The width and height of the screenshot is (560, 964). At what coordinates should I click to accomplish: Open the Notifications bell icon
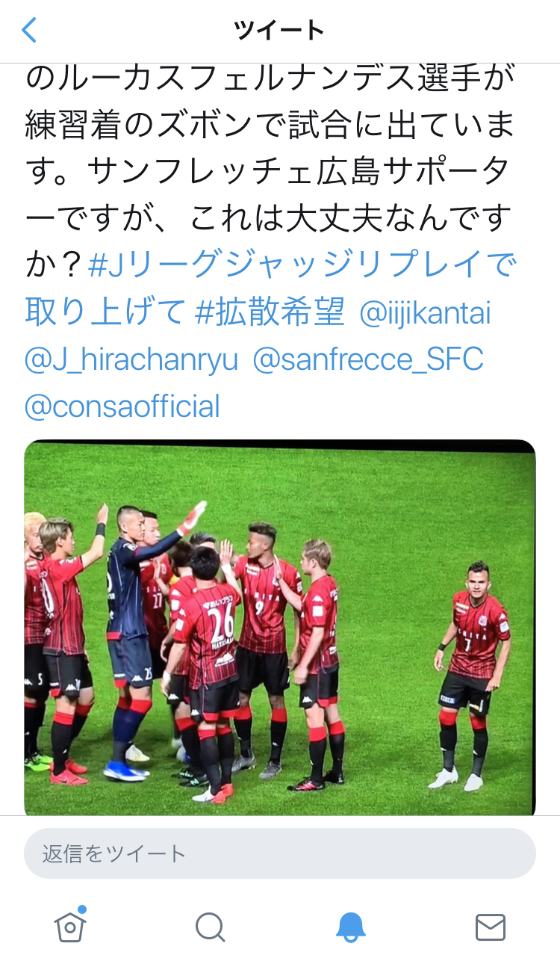350,927
